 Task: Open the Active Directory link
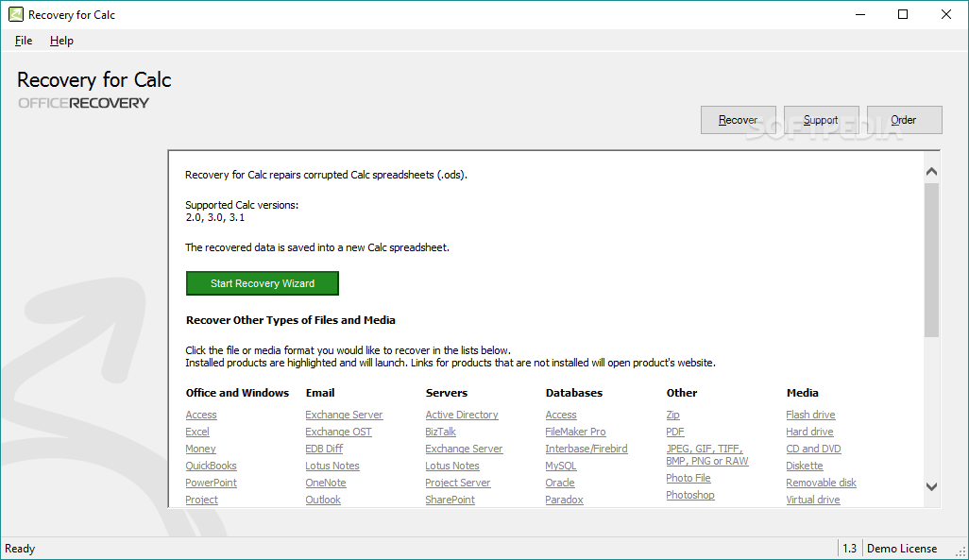coord(462,415)
